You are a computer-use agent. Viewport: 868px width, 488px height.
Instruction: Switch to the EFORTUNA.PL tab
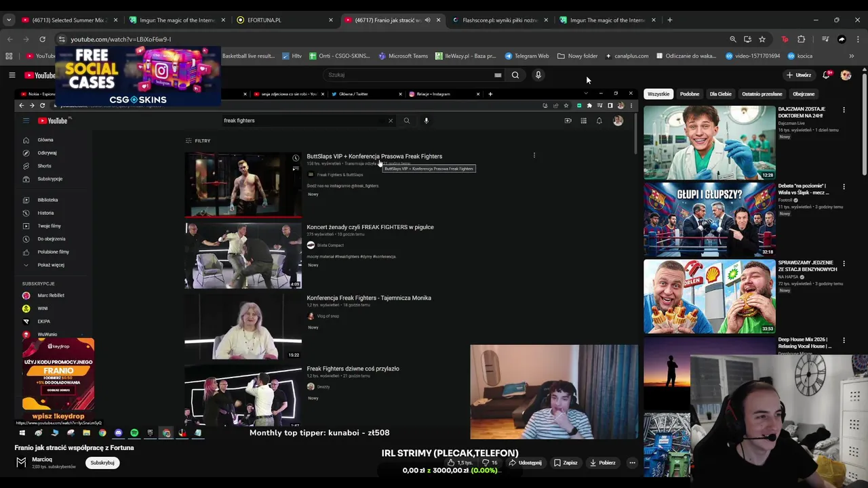(x=285, y=20)
